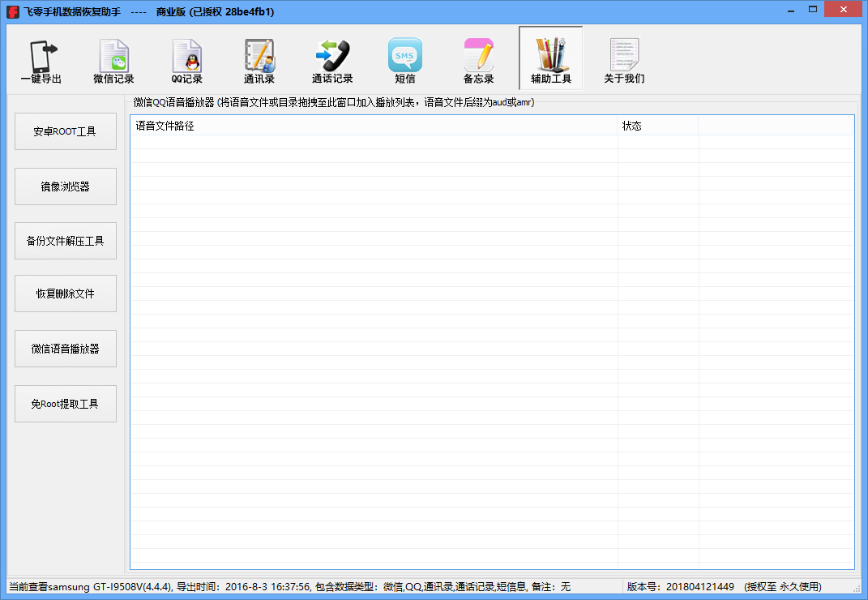The height and width of the screenshot is (600, 868).
Task: Click 免Root提取工具 button
Action: coord(65,404)
